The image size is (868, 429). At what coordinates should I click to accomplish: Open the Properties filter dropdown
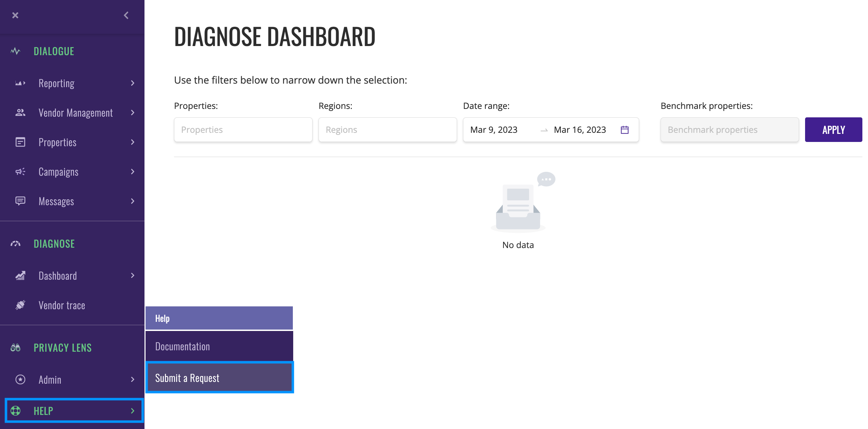[243, 130]
